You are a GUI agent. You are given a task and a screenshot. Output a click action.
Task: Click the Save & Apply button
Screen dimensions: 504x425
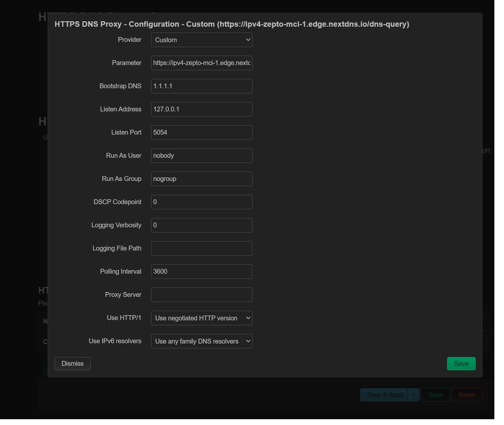(x=385, y=395)
